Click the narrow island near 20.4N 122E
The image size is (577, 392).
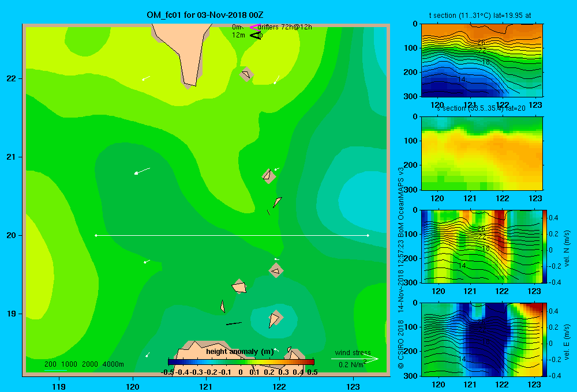tap(277, 202)
